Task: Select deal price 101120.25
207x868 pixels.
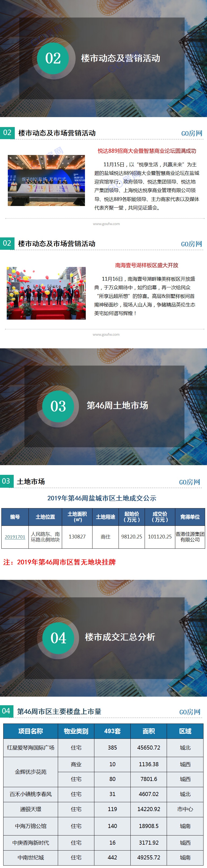Action: [160, 537]
